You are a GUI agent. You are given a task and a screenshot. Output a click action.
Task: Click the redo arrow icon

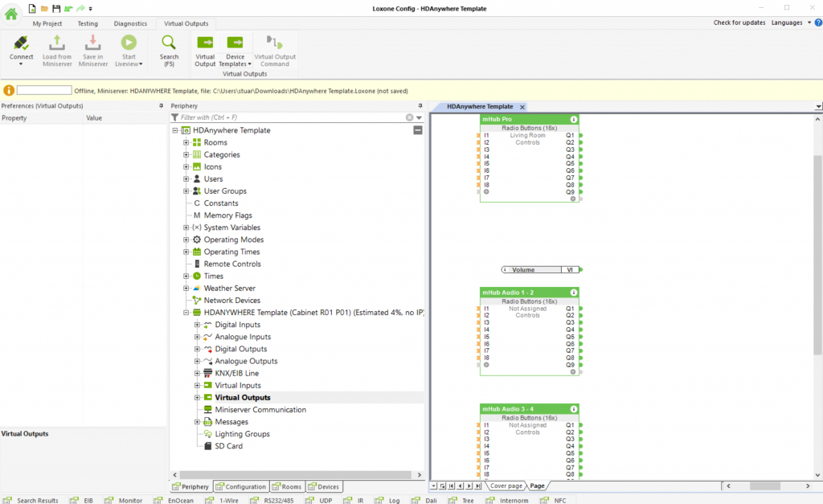pos(80,8)
